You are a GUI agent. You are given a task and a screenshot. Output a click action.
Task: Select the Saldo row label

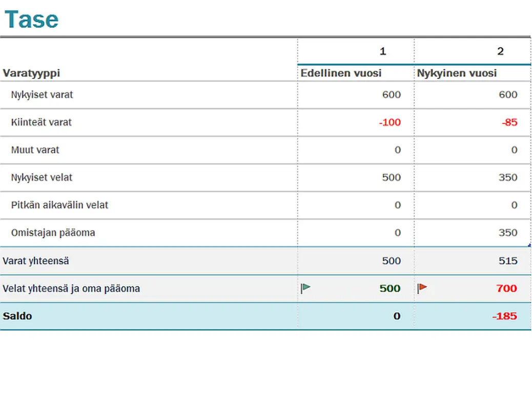(x=17, y=316)
